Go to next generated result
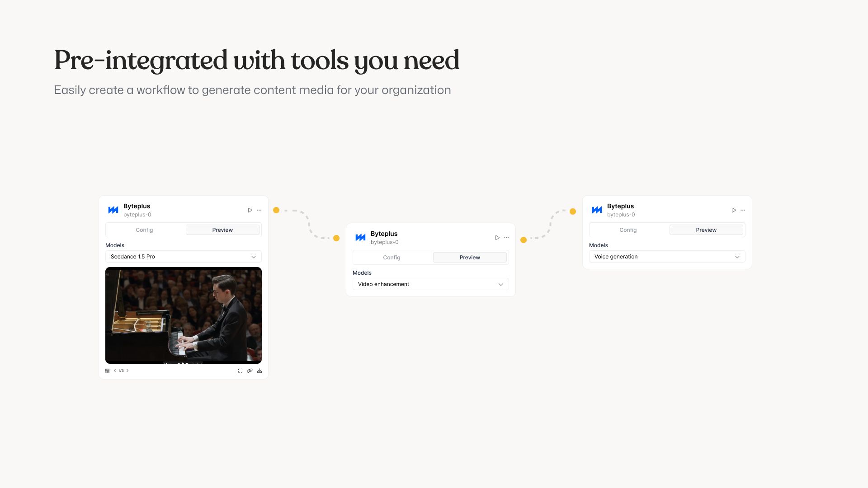 pyautogui.click(x=127, y=371)
